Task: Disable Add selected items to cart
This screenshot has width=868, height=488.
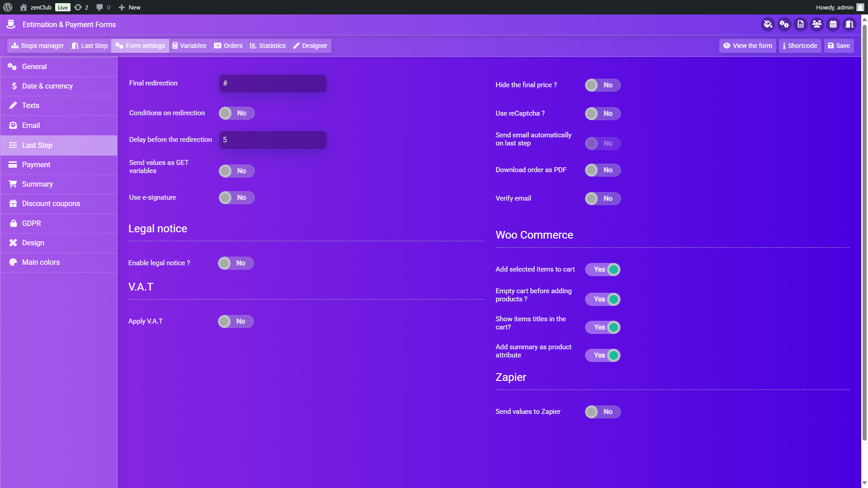Action: click(603, 269)
